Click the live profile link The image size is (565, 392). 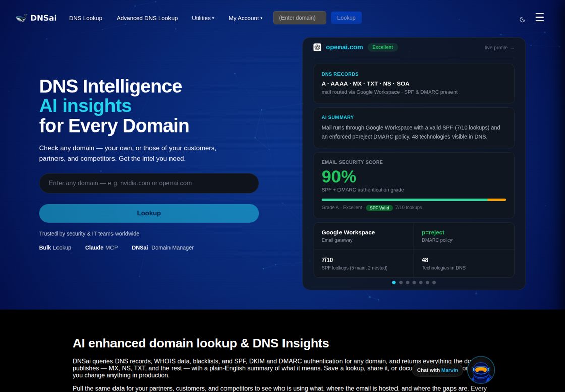click(499, 47)
